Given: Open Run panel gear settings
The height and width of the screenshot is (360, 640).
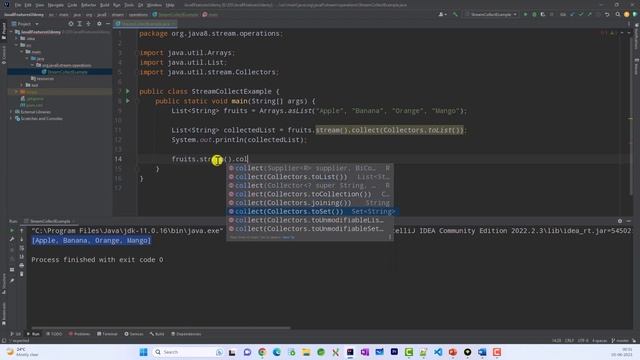Looking at the screenshot, I should pyautogui.click(x=620, y=221).
